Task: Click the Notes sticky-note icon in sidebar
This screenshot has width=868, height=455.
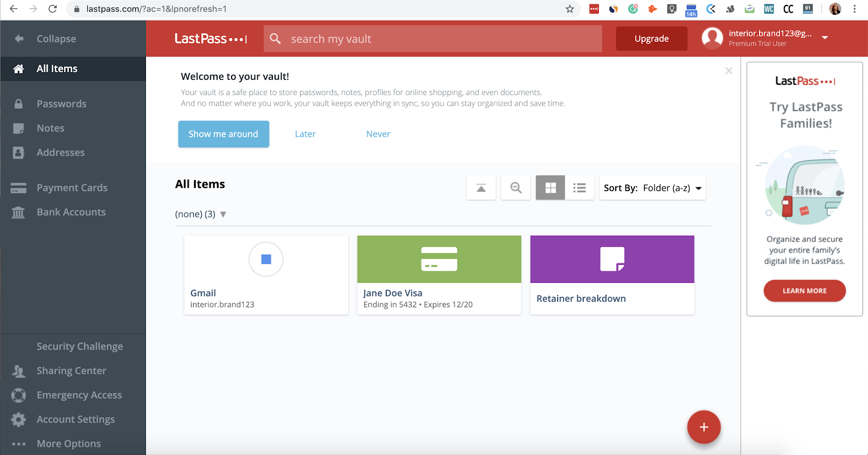Action: (x=18, y=128)
